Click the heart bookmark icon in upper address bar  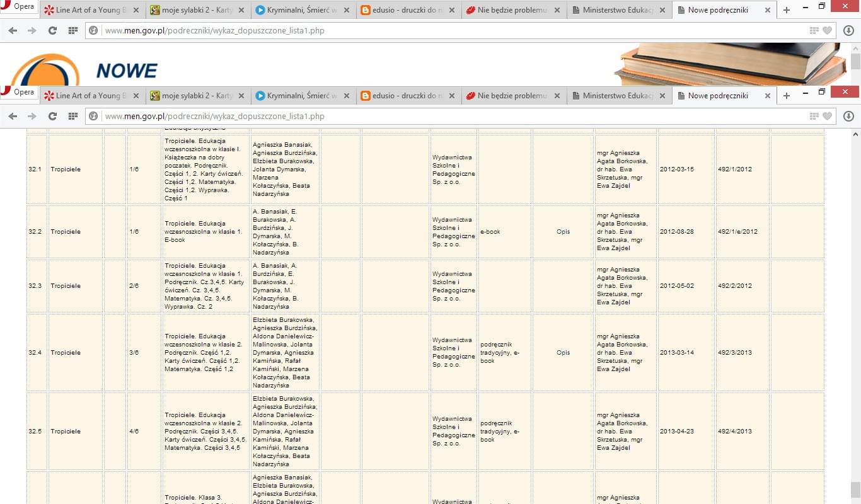coord(828,31)
